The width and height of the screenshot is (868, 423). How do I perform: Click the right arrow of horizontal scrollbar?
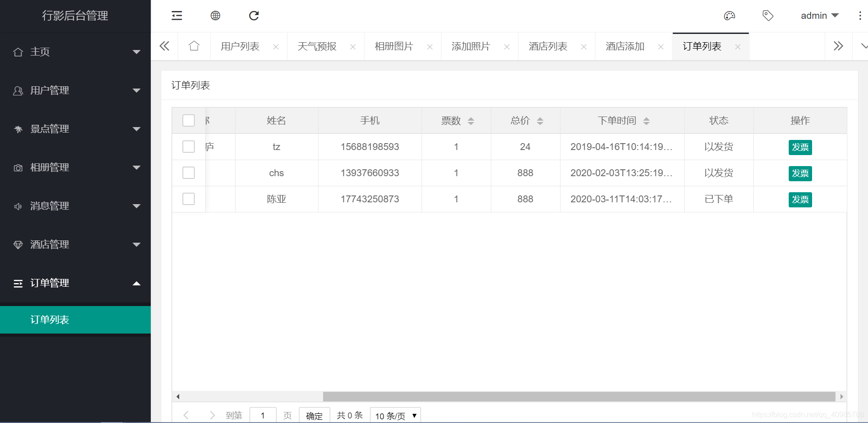pyautogui.click(x=841, y=396)
